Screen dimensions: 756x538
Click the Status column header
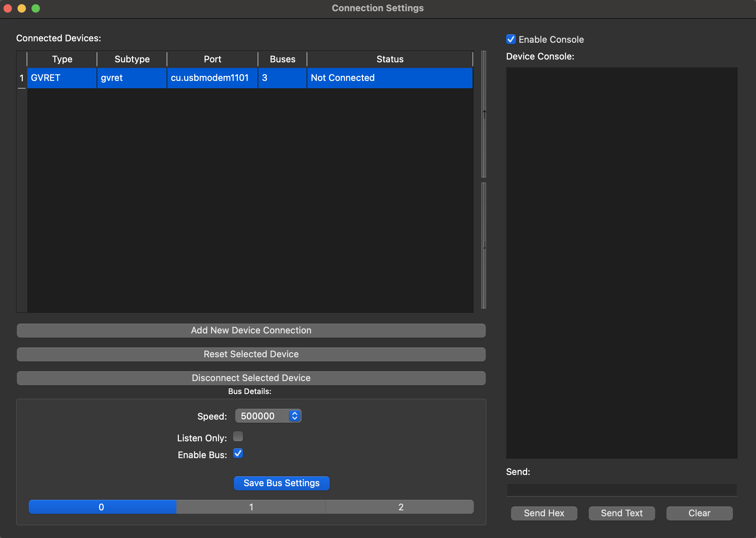tap(390, 59)
